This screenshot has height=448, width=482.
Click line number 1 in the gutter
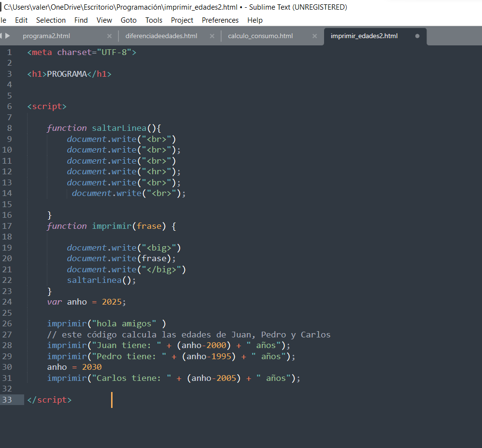pos(10,52)
